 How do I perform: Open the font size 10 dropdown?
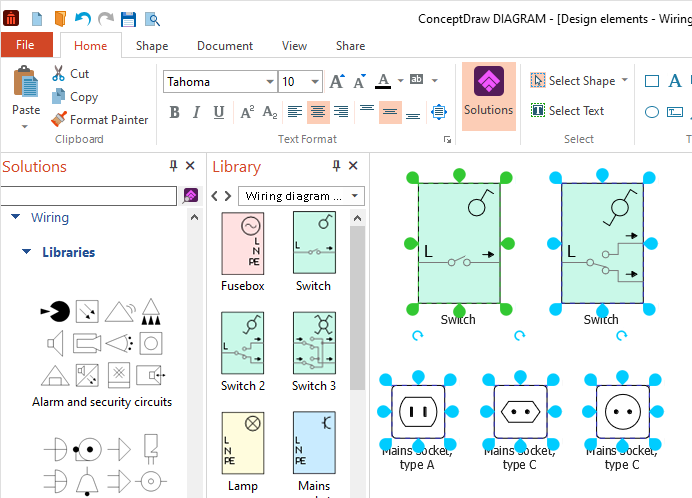(x=315, y=82)
